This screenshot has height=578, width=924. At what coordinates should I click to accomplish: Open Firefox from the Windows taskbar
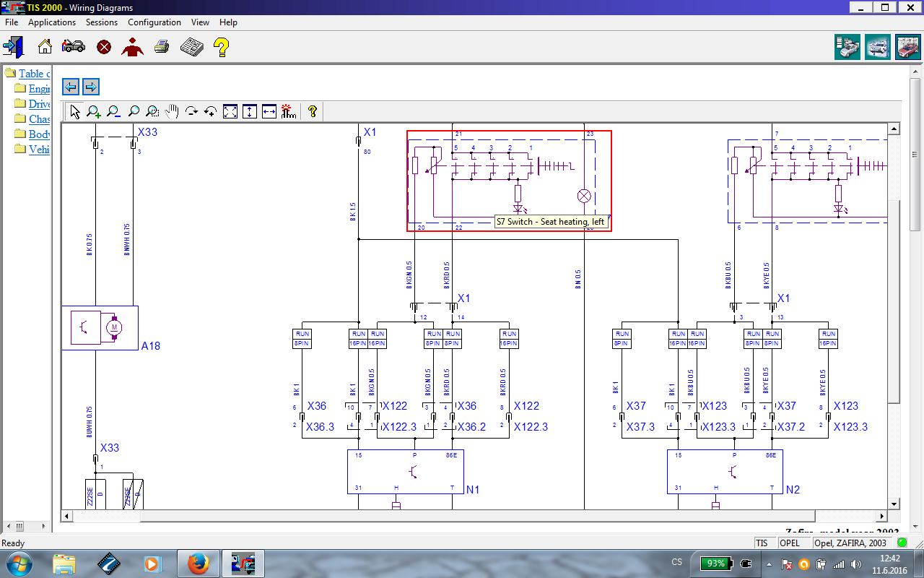pos(198,563)
